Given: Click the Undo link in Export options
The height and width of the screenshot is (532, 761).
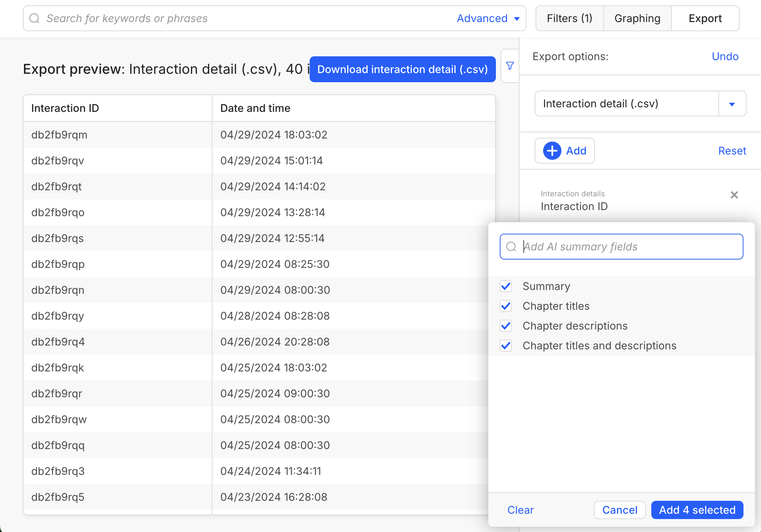Looking at the screenshot, I should pos(725,56).
